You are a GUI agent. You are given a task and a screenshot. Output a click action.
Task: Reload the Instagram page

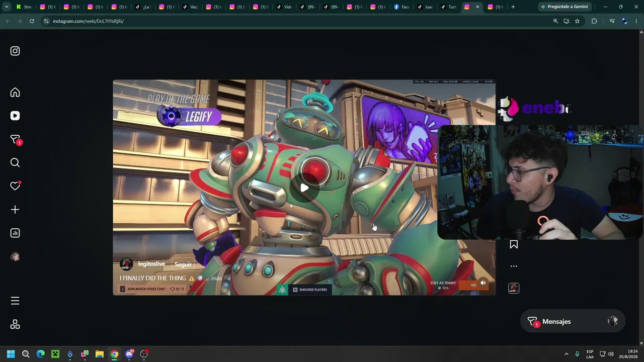32,21
